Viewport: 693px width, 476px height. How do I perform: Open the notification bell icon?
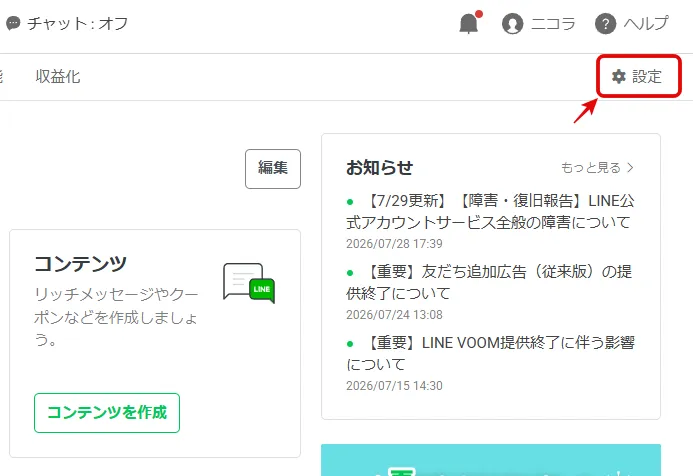tap(469, 23)
